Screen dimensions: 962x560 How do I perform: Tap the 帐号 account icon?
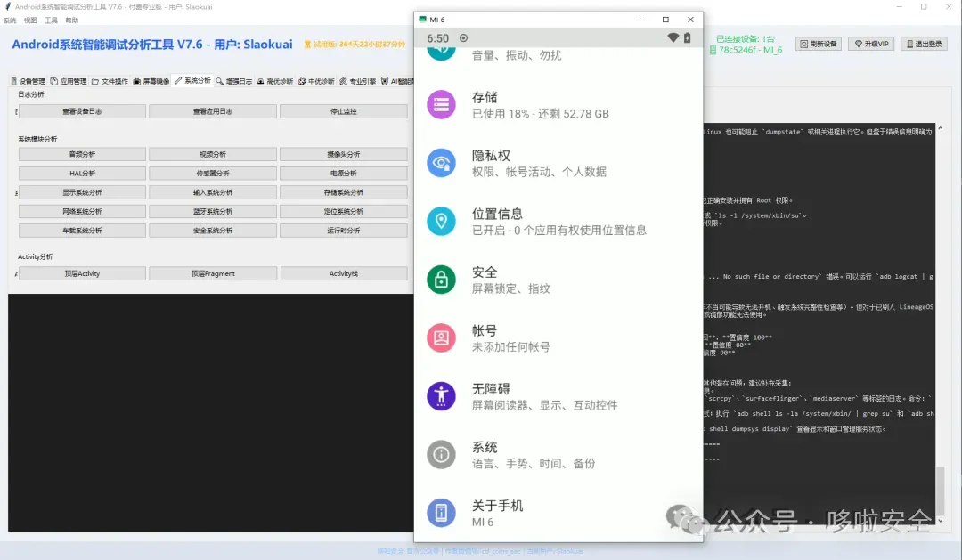point(441,337)
